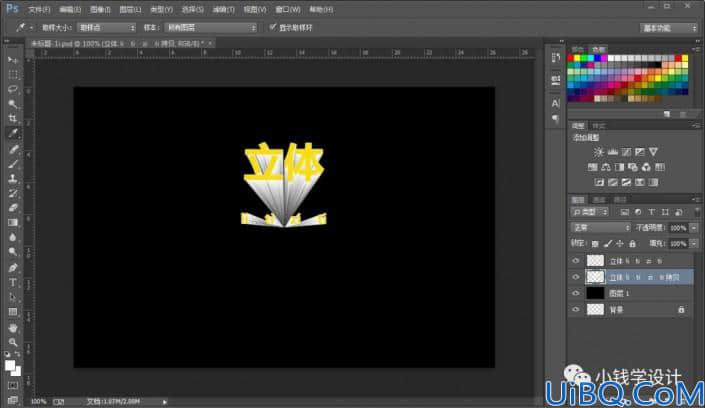Add a Vibrance adjustment

click(x=653, y=152)
